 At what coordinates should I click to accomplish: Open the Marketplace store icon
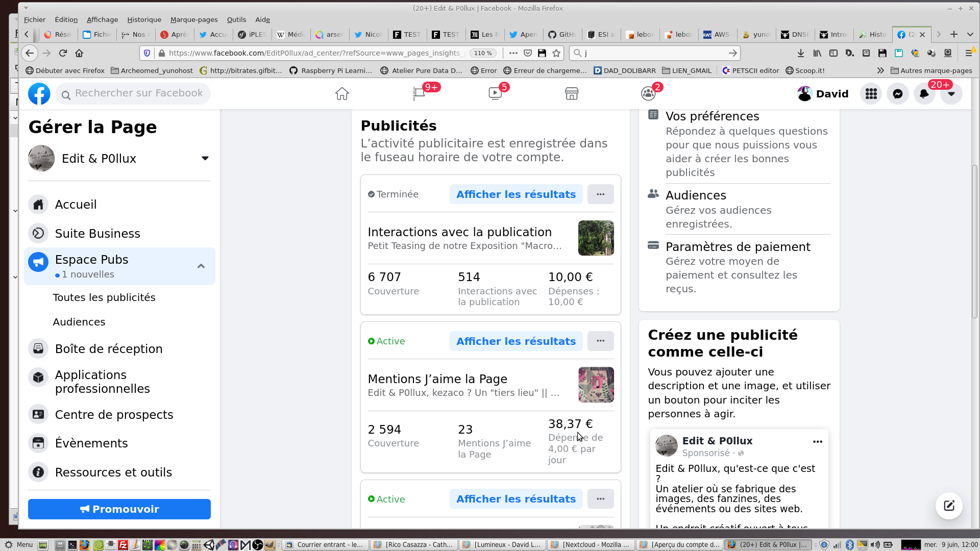(572, 94)
